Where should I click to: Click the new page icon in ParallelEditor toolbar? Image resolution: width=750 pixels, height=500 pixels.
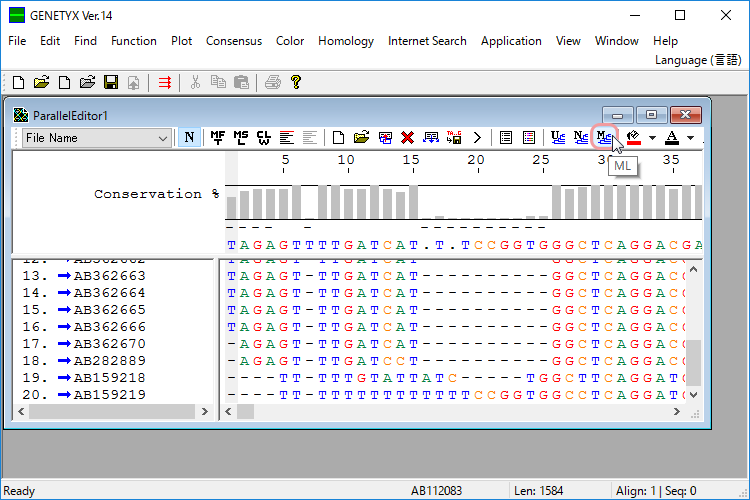pos(338,138)
